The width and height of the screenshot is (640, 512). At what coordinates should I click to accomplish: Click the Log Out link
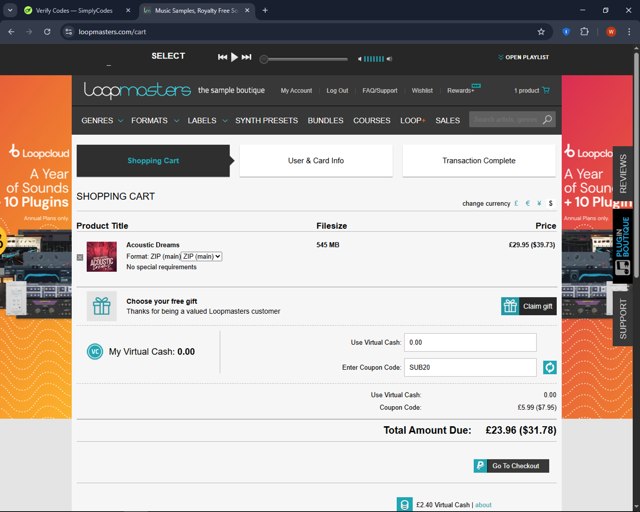click(x=337, y=91)
